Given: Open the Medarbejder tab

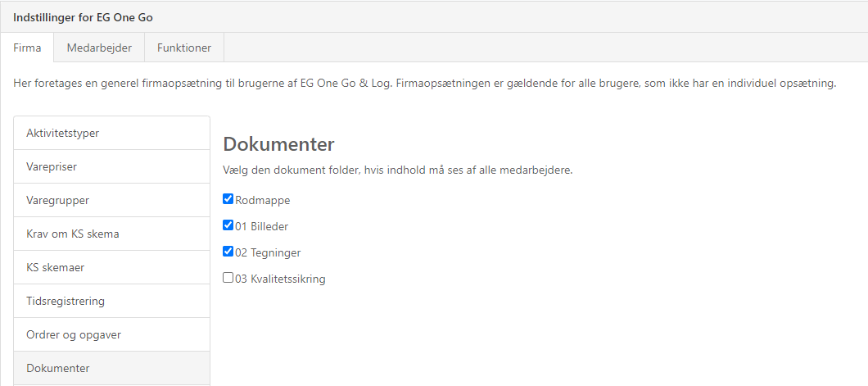Looking at the screenshot, I should [99, 48].
